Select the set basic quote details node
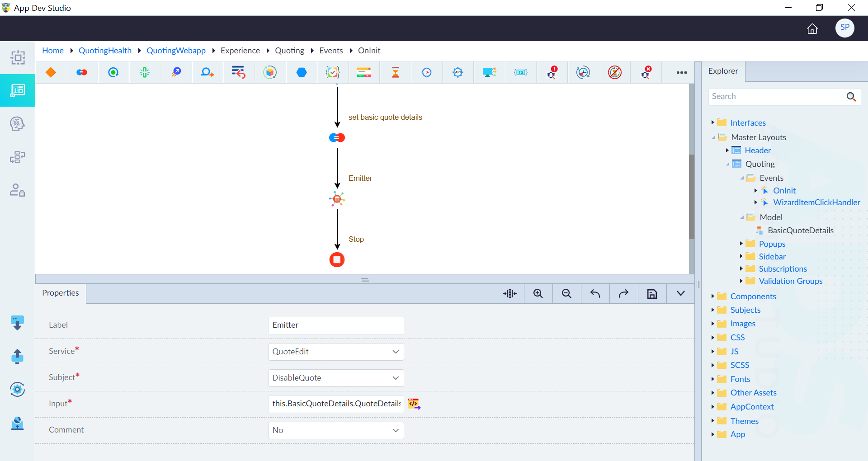868x461 pixels. (x=337, y=138)
